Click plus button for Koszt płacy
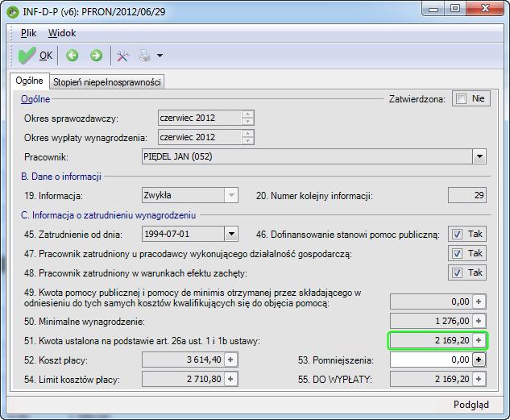This screenshot has height=420, width=510. click(230, 360)
